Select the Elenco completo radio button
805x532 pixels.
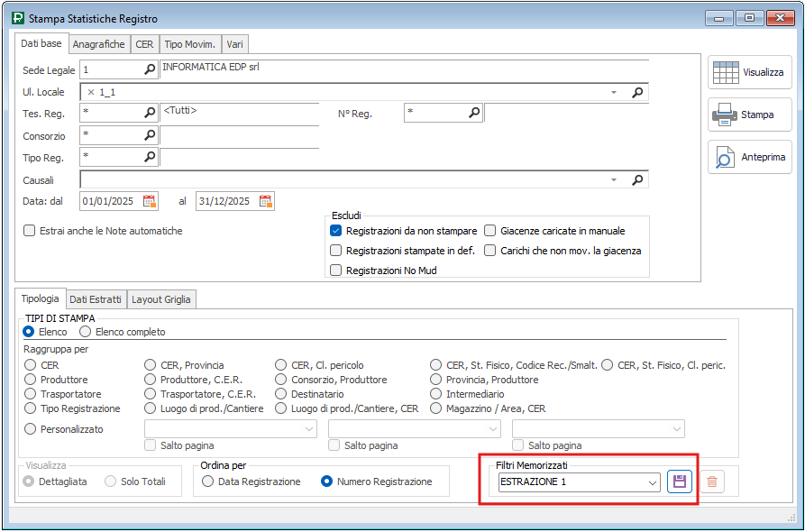pos(87,332)
